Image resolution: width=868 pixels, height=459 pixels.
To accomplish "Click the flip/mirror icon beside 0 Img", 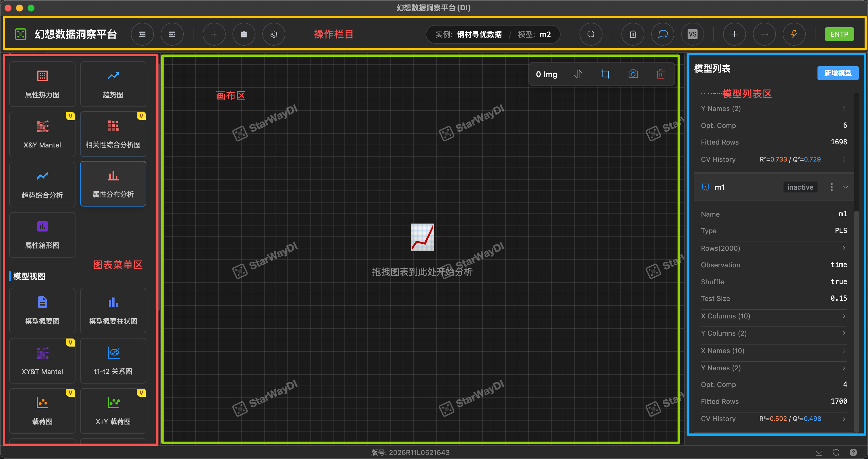I will point(578,74).
